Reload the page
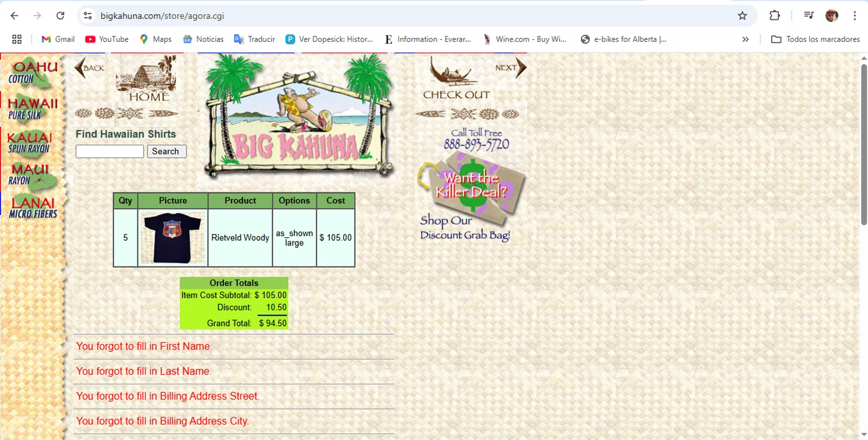The width and height of the screenshot is (868, 440). pyautogui.click(x=60, y=16)
